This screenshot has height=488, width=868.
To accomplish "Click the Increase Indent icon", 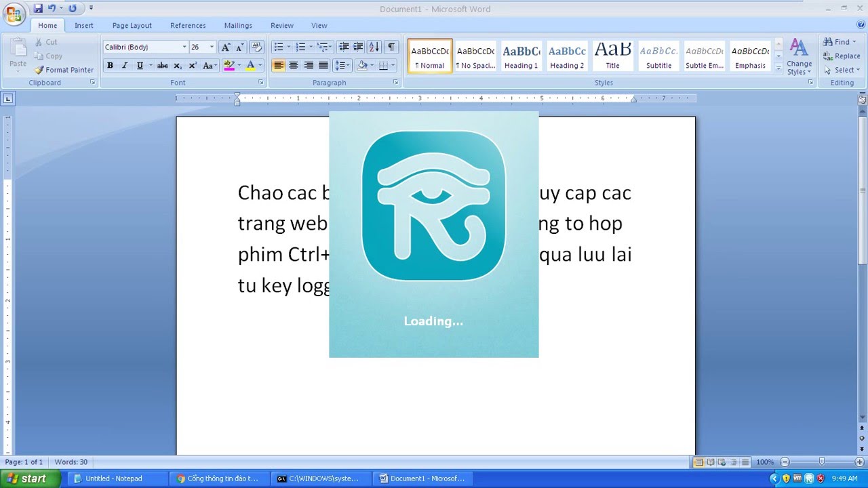I will click(x=358, y=47).
